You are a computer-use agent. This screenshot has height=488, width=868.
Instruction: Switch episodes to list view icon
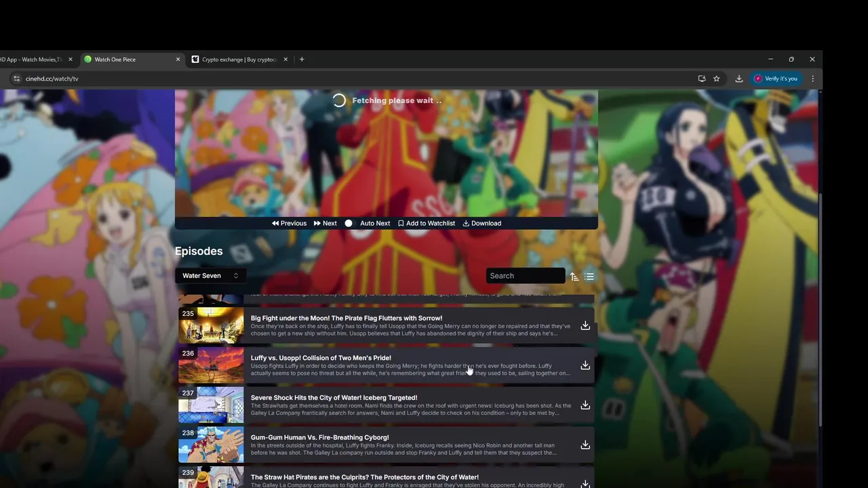pos(589,277)
